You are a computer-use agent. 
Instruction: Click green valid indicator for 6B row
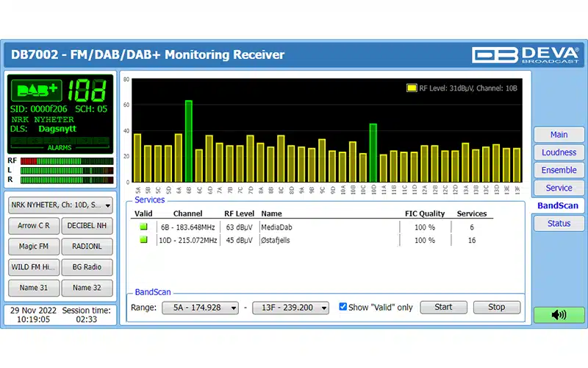point(143,227)
